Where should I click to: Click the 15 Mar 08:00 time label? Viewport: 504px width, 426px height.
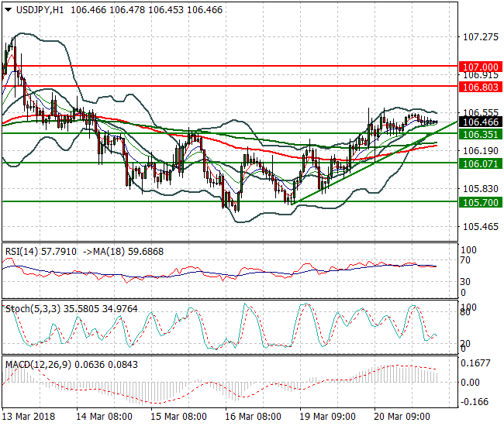click(x=178, y=417)
